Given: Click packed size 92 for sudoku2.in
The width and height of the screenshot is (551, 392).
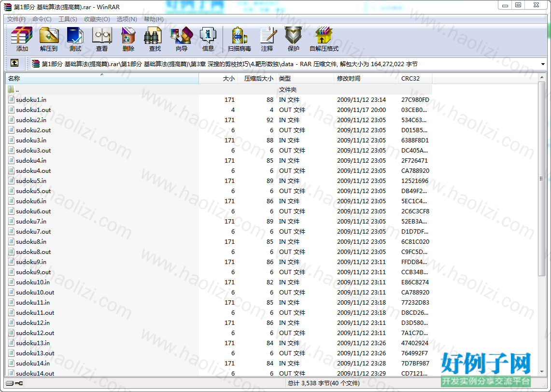Looking at the screenshot, I should click(x=269, y=120).
